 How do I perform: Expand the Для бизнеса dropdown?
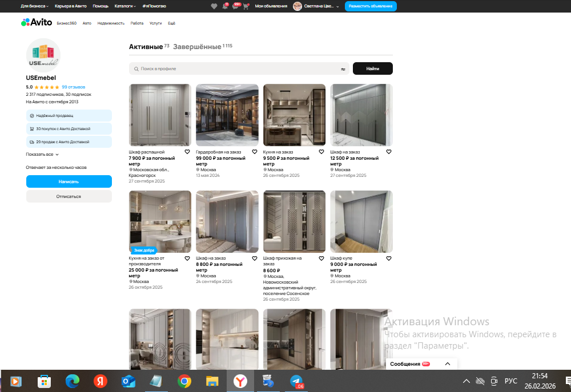pos(35,6)
